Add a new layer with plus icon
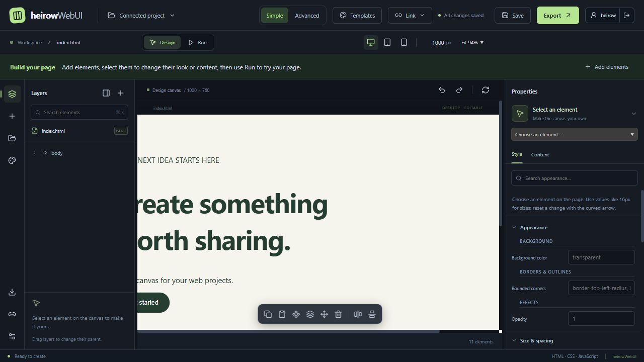This screenshot has width=644, height=362. (x=121, y=93)
